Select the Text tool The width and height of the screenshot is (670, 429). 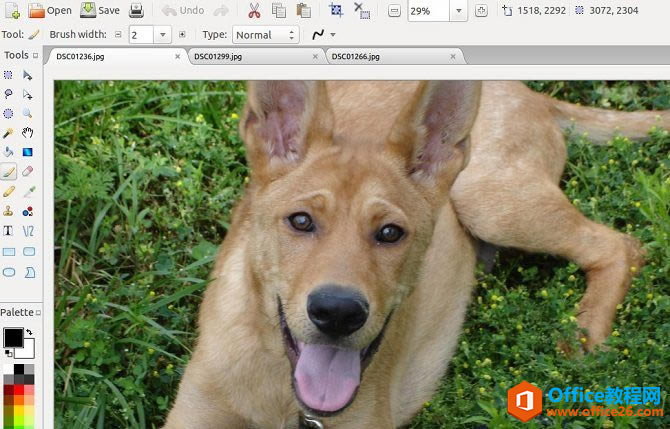tap(8, 231)
